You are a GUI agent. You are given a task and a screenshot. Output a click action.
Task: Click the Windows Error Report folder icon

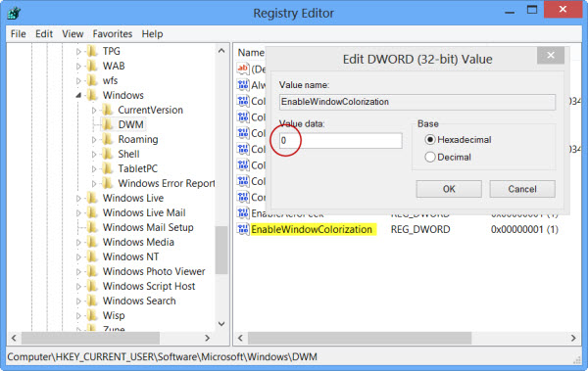(107, 183)
